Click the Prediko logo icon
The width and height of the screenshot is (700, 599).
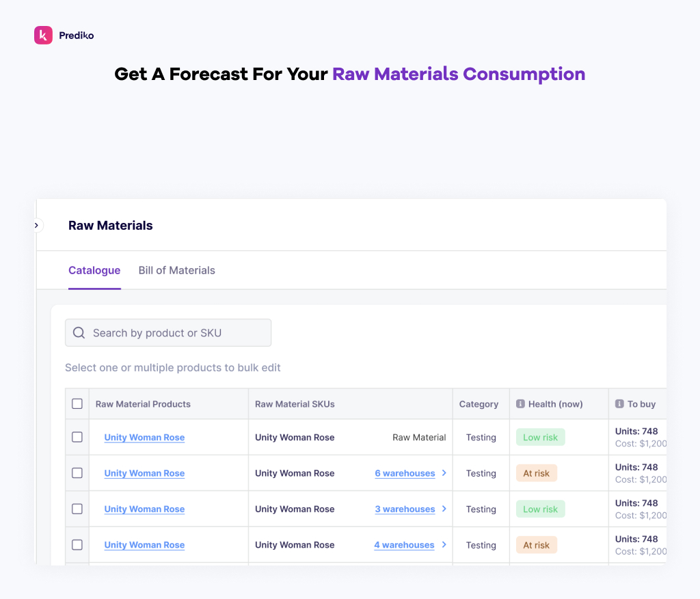[x=43, y=36]
